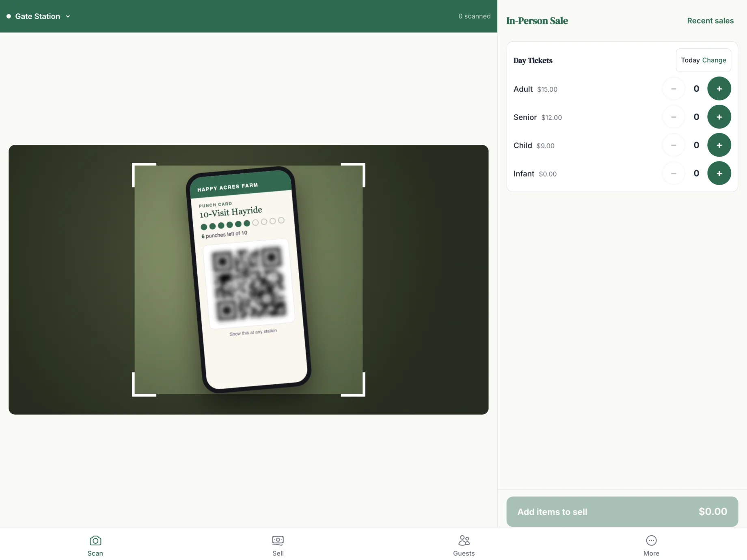Click the Day Tickets heading
This screenshot has height=560, width=747.
533,60
